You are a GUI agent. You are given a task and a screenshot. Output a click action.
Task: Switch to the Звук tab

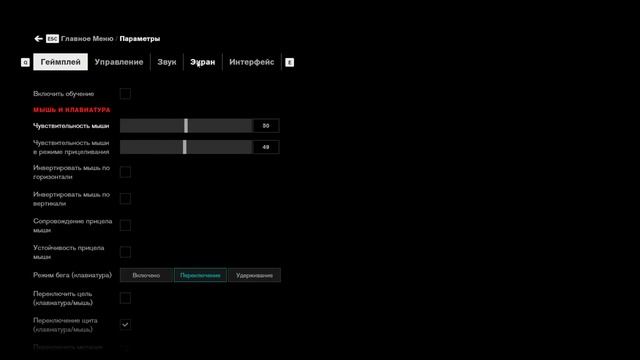167,62
